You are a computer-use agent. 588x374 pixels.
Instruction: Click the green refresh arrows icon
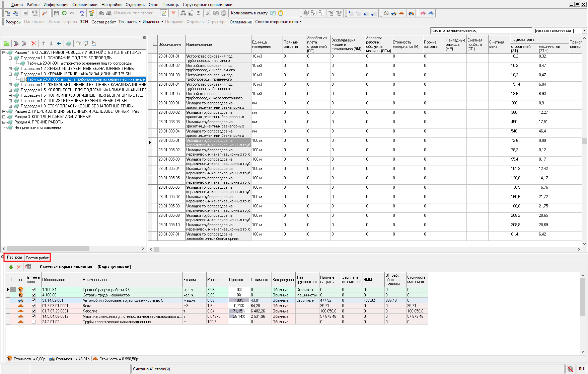click(x=64, y=13)
